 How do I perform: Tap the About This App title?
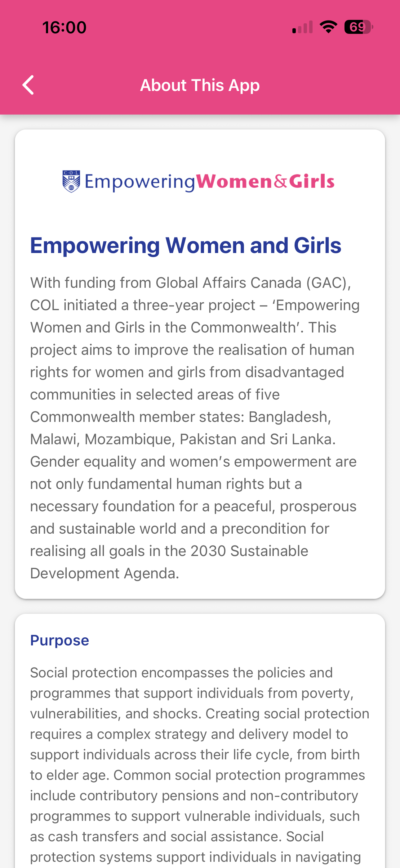click(200, 85)
